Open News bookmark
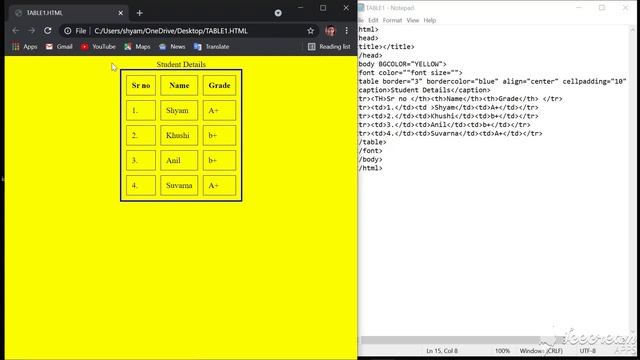The image size is (640, 360). (172, 47)
